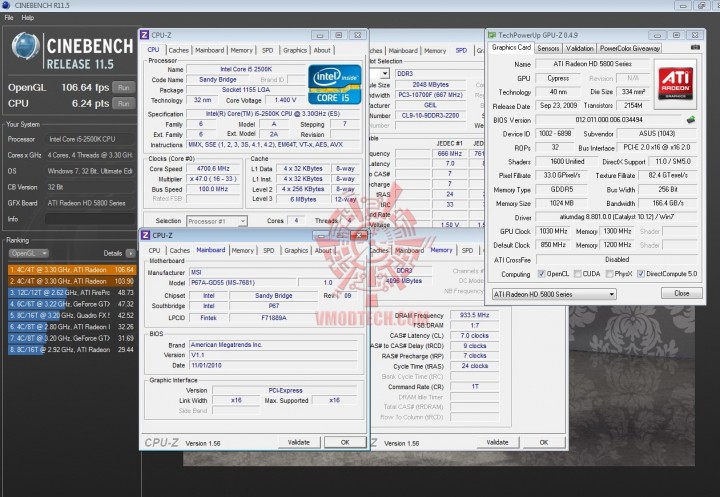
Task: Click the Mainboard CPU-Z window title icon
Action: 146,235
